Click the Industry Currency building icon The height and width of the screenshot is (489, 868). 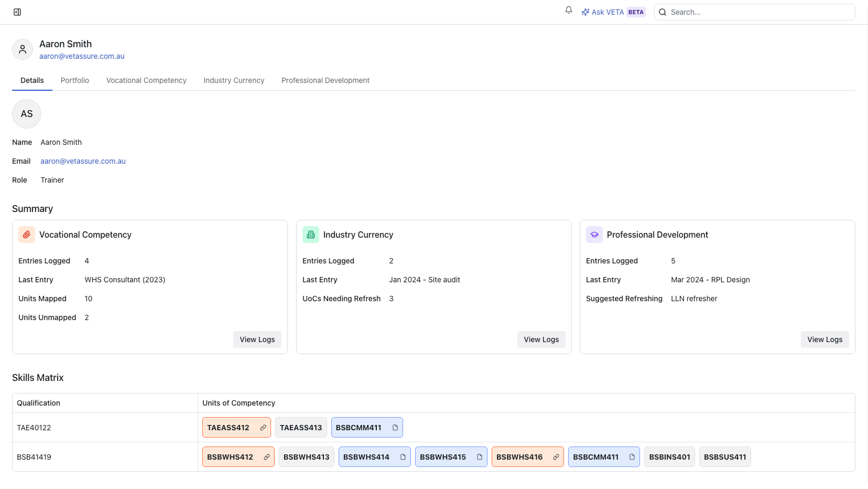click(311, 235)
